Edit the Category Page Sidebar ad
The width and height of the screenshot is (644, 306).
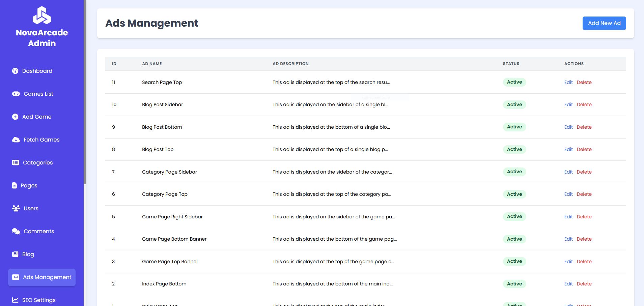tap(568, 172)
